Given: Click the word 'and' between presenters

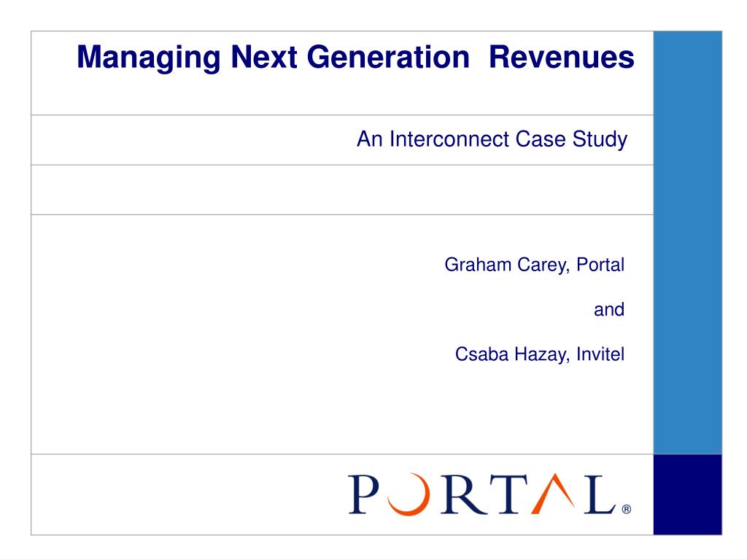Looking at the screenshot, I should click(x=609, y=309).
